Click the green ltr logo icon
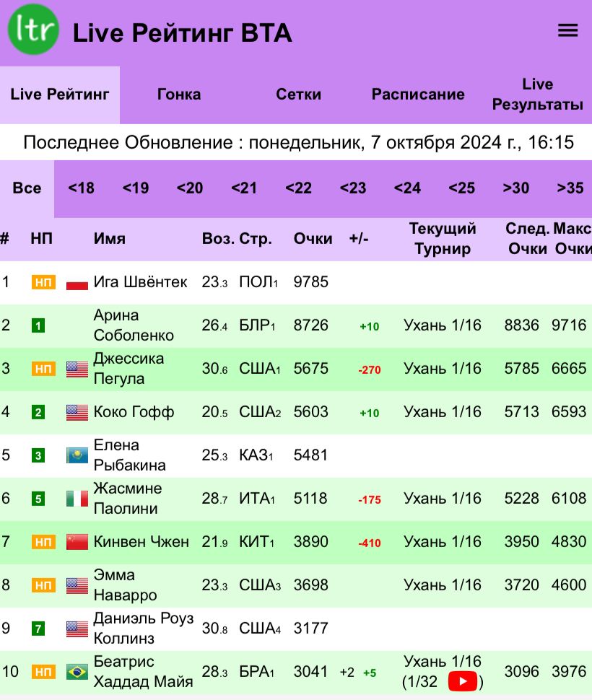This screenshot has height=700, width=592. [34, 30]
